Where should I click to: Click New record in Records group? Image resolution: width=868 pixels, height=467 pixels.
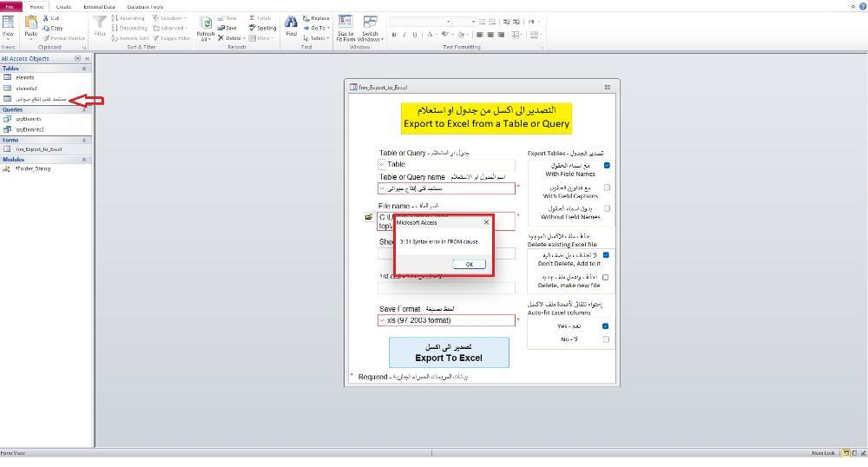coord(227,18)
